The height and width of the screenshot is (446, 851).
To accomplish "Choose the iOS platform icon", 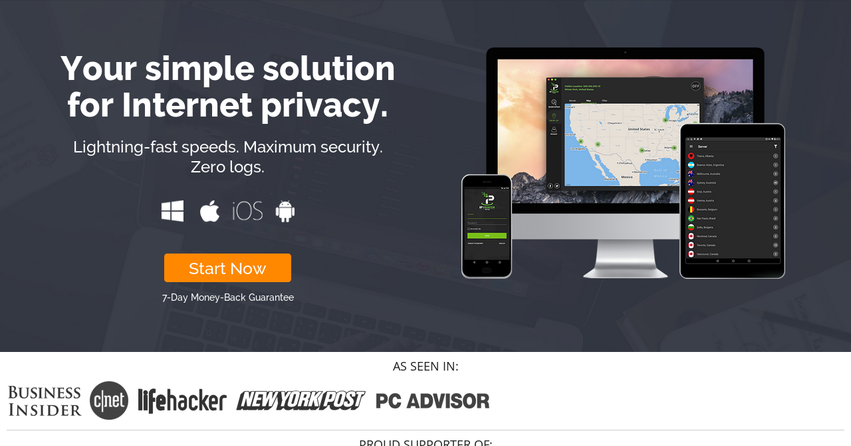I will click(x=247, y=211).
